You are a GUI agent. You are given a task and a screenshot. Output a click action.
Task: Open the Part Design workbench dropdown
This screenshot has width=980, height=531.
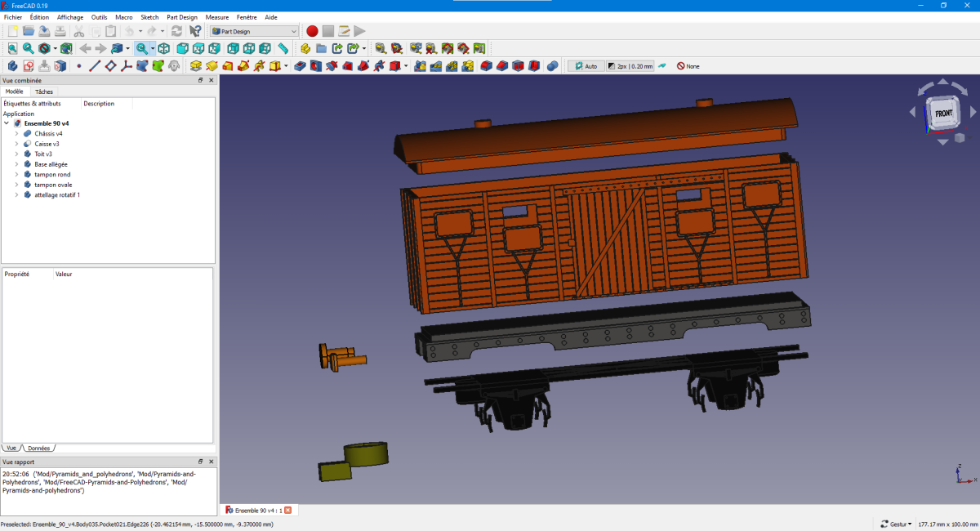pyautogui.click(x=254, y=31)
